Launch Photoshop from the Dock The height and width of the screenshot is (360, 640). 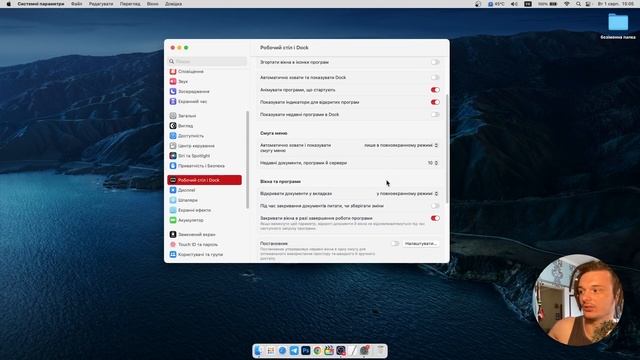(306, 351)
